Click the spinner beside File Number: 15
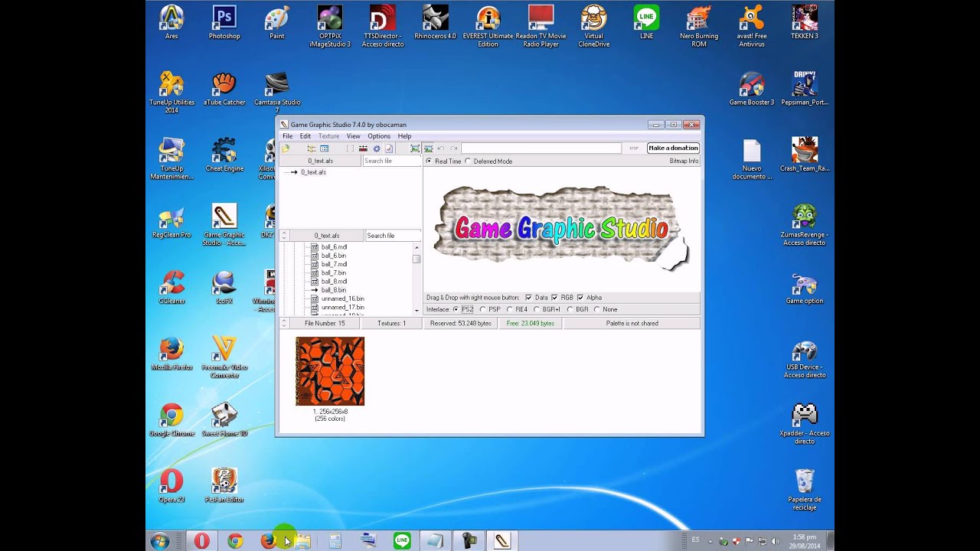 284,324
